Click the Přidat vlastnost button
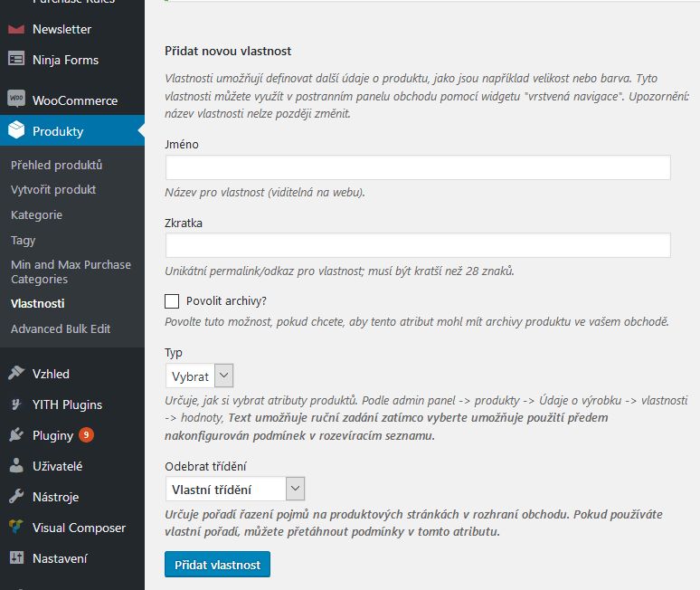Screen dimensions: 700x590 [x=217, y=565]
